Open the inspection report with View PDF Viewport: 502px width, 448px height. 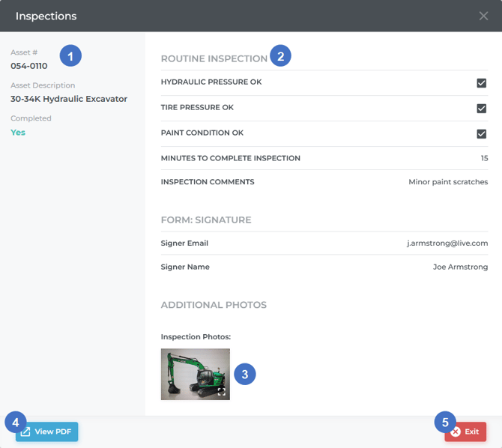click(47, 432)
